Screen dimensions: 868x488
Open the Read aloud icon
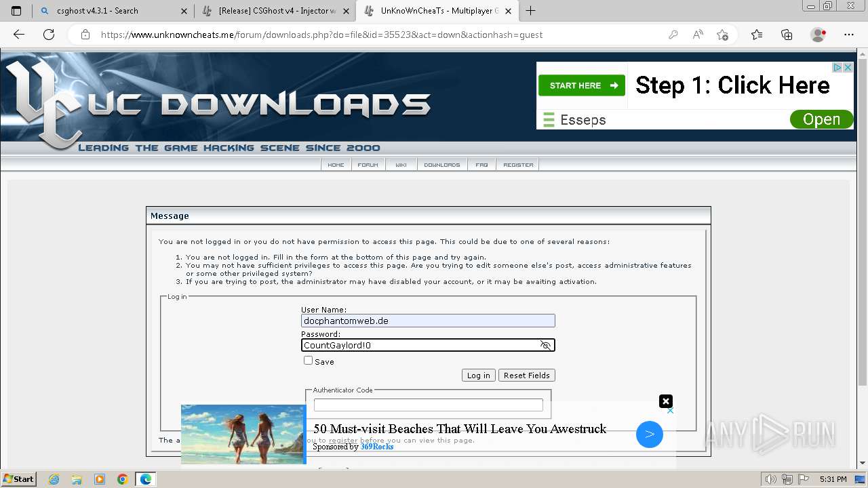pos(698,35)
